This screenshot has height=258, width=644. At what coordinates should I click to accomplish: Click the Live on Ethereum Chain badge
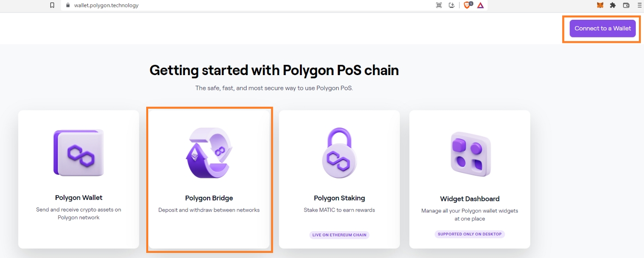tap(339, 235)
